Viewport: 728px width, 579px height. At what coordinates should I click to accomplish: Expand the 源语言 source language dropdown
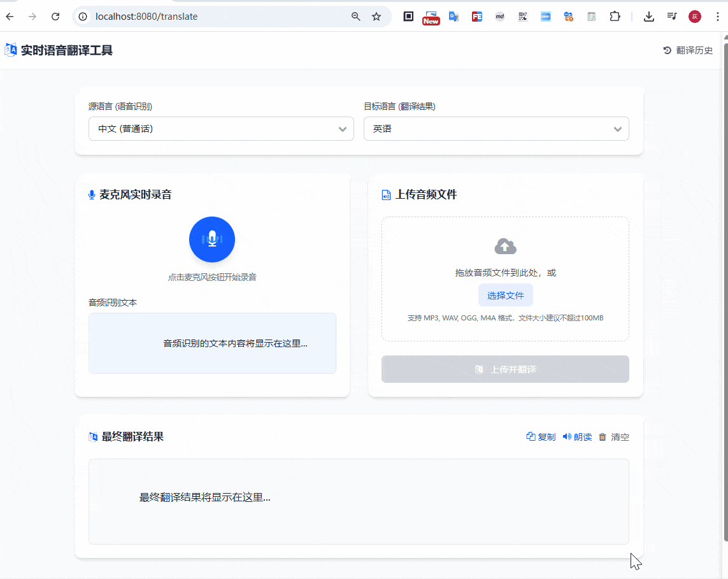(221, 129)
